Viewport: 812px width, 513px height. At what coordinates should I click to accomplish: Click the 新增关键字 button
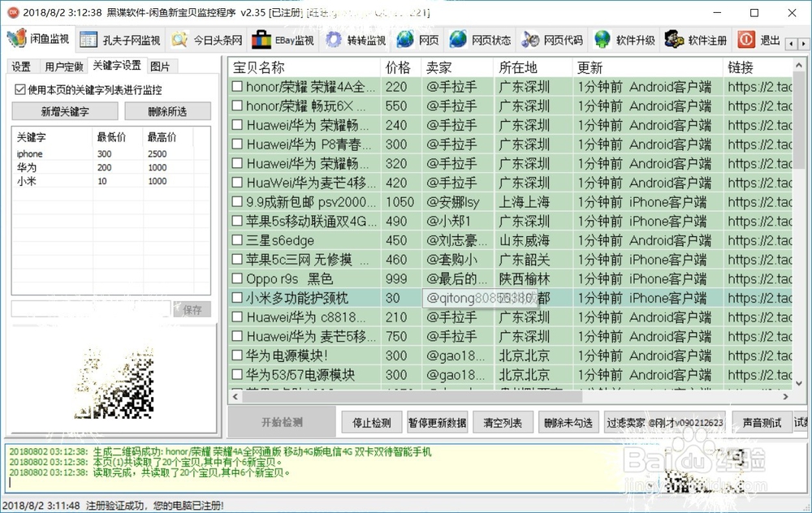[65, 111]
